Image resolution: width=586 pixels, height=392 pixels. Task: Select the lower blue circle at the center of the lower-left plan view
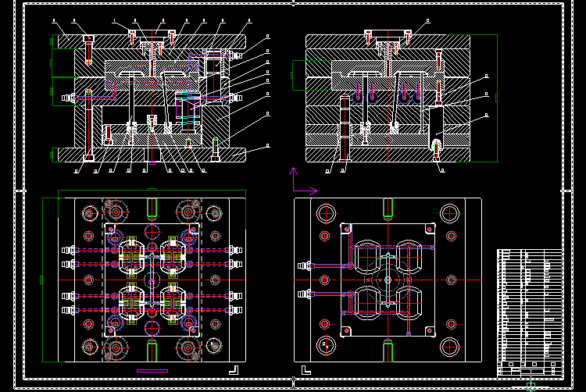152,328
